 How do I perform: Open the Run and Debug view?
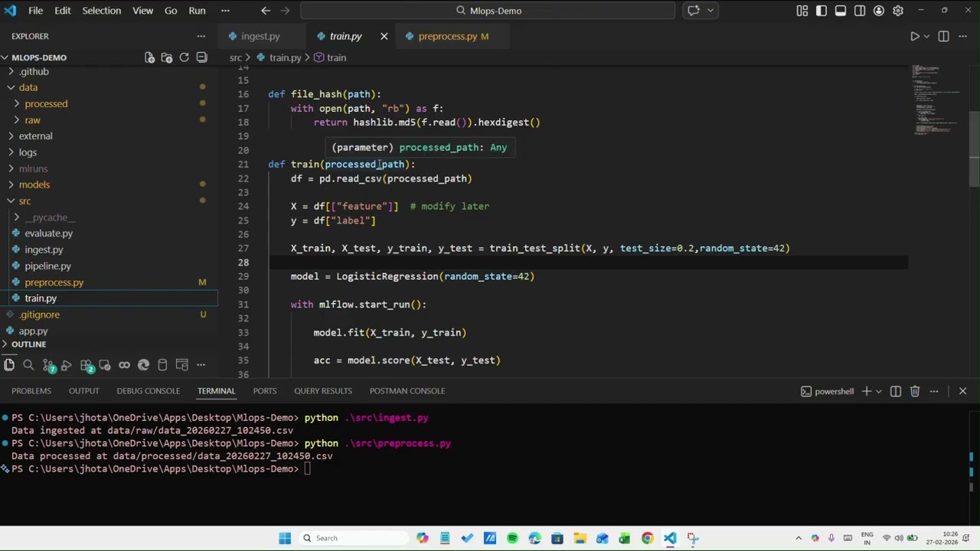pos(67,365)
